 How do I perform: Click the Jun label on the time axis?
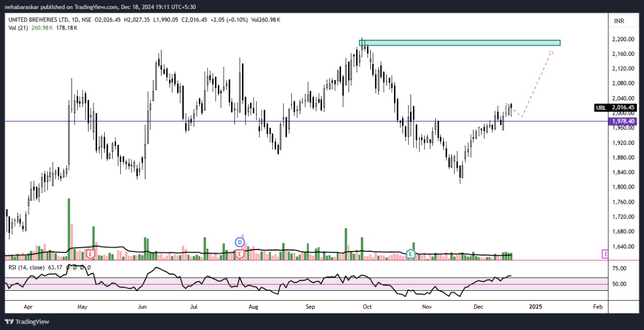click(x=142, y=306)
